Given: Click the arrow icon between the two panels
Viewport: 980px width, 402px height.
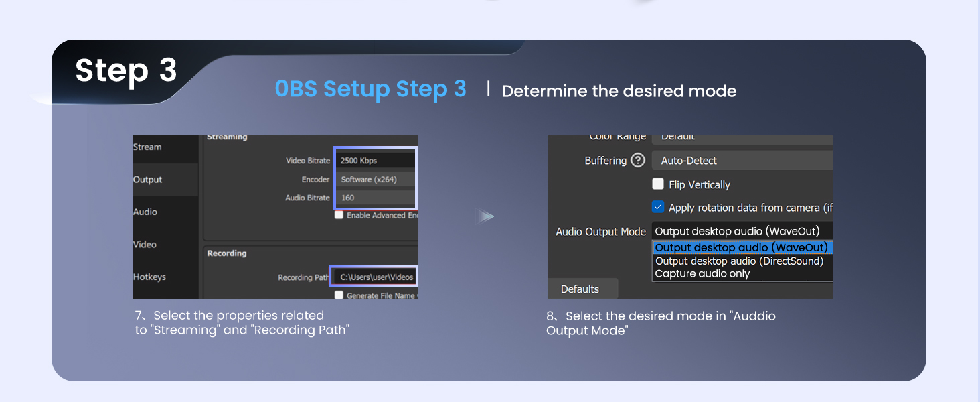Looking at the screenshot, I should pos(487,216).
